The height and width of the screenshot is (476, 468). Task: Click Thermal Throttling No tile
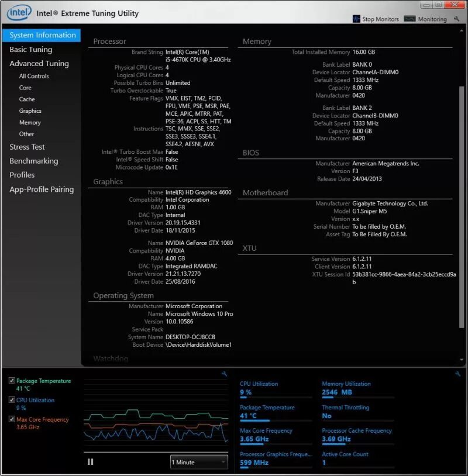358,413
